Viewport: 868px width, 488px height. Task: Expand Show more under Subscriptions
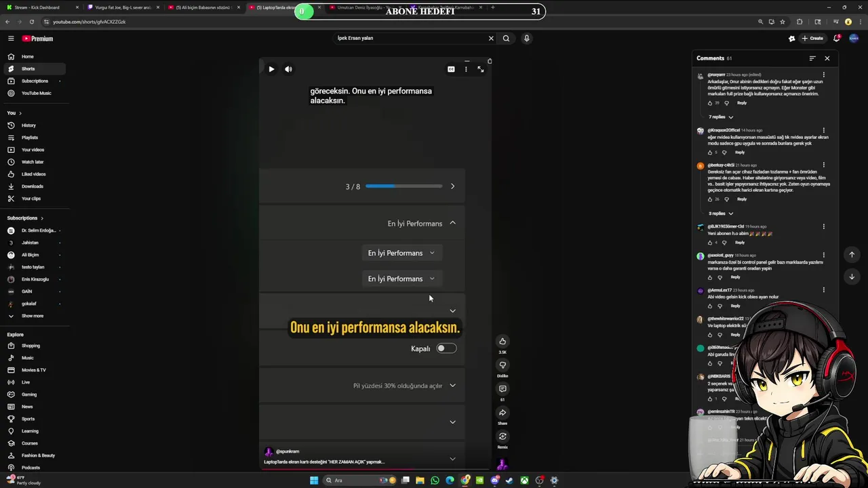(34, 316)
